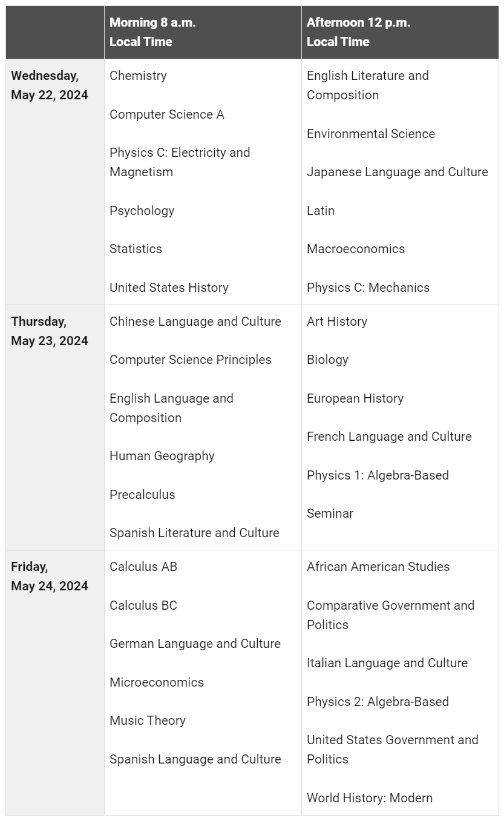Click the Precalculus entry
Screen dimensions: 504x818
pyautogui.click(x=142, y=495)
